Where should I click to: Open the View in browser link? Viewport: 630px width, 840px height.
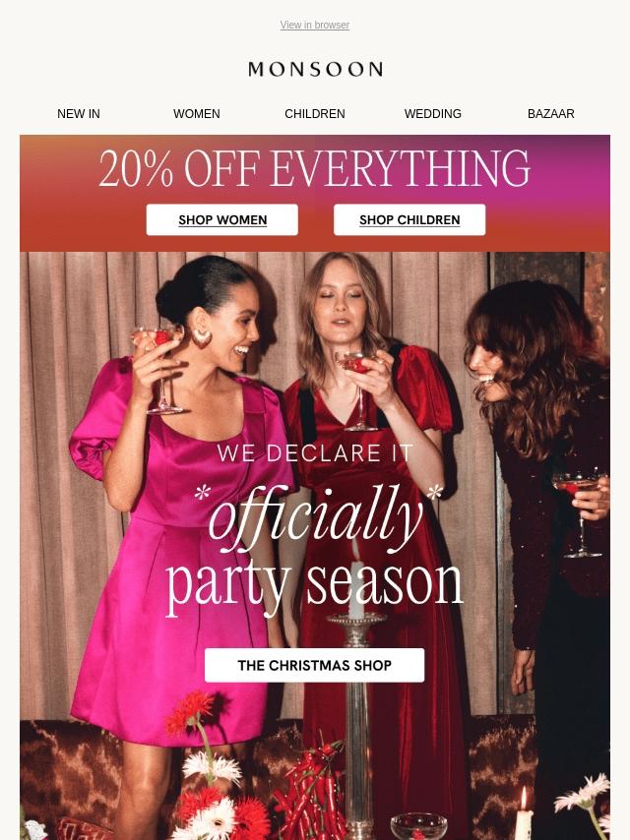point(315,25)
